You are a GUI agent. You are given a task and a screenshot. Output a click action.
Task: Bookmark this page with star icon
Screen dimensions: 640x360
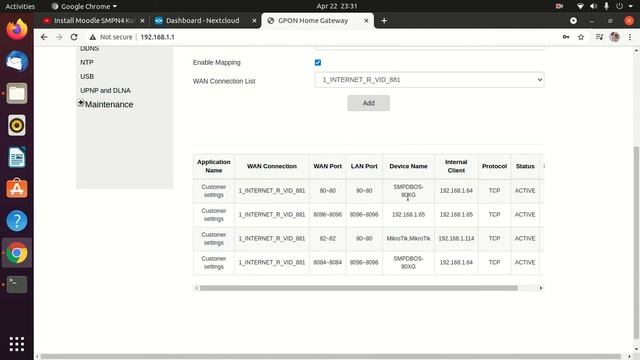(581, 37)
